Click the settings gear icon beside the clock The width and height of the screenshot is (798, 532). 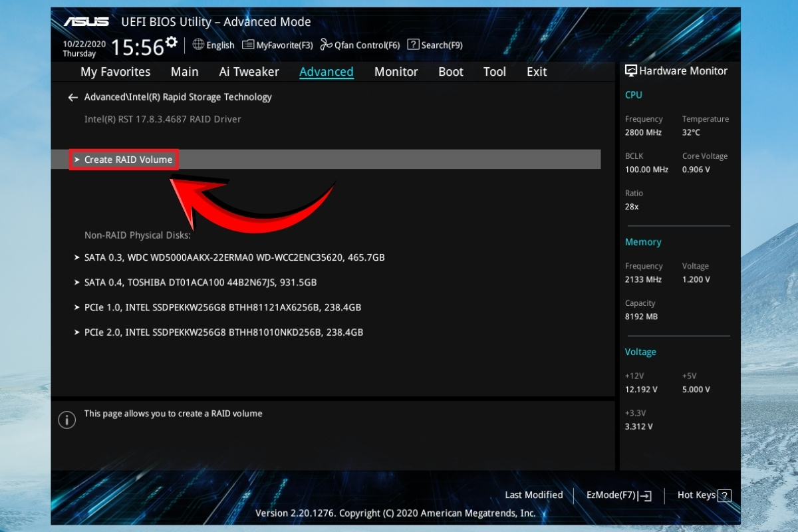pos(172,43)
